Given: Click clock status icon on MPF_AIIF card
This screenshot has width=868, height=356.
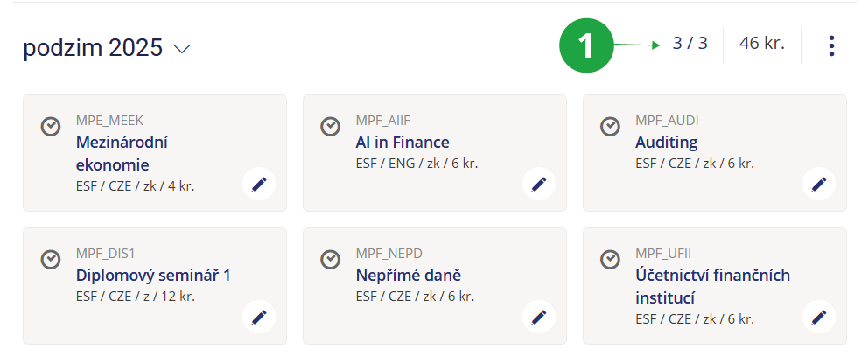Looking at the screenshot, I should pyautogui.click(x=331, y=126).
